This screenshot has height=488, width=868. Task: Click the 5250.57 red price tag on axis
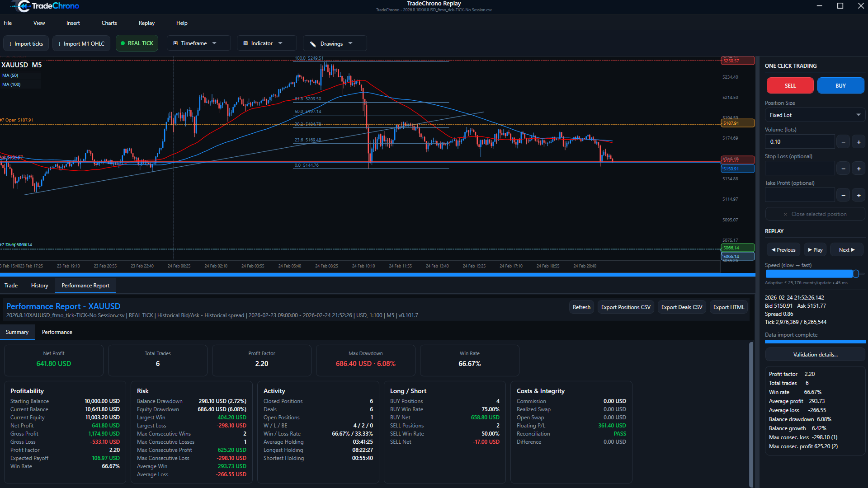pos(737,61)
